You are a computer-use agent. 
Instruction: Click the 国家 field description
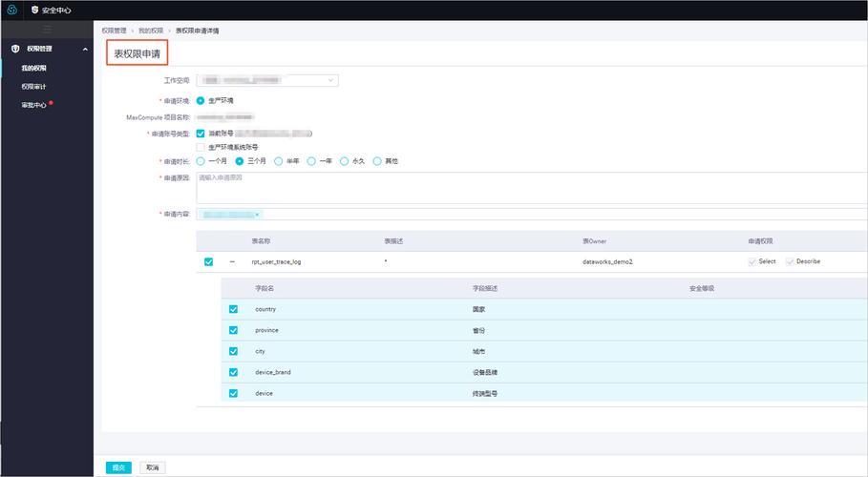[478, 309]
